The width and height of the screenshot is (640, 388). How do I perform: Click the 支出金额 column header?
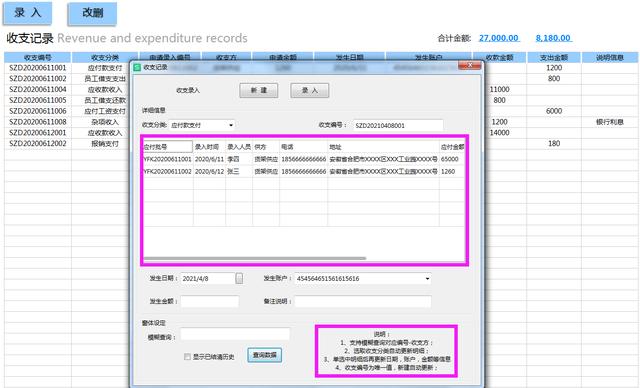[554, 57]
